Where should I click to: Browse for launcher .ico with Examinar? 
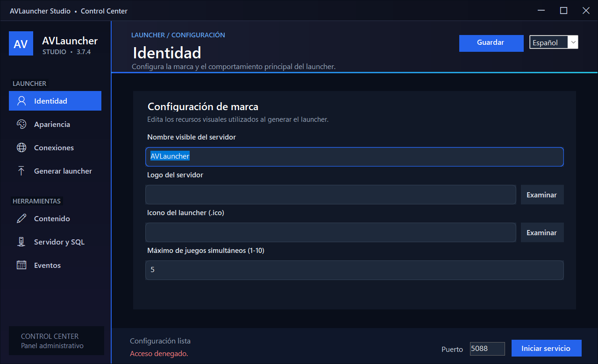[542, 232]
